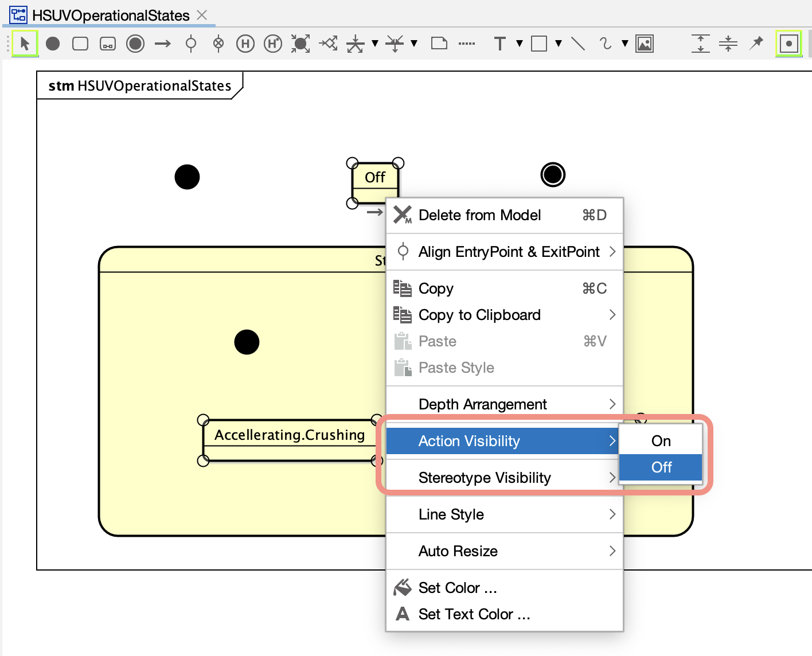Viewport: 812px width, 656px height.
Task: Select the shallow history tool
Action: coord(245,44)
